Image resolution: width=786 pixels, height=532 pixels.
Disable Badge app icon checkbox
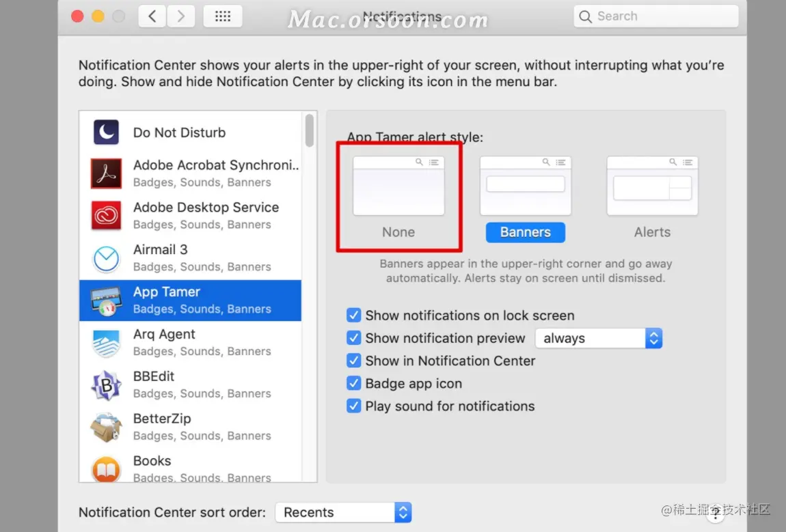pos(353,382)
